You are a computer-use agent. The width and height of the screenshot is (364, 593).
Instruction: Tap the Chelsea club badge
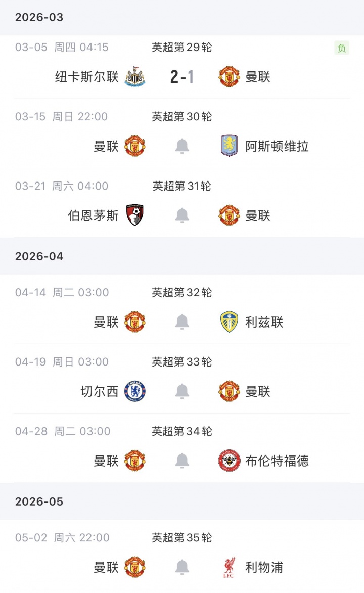click(135, 391)
